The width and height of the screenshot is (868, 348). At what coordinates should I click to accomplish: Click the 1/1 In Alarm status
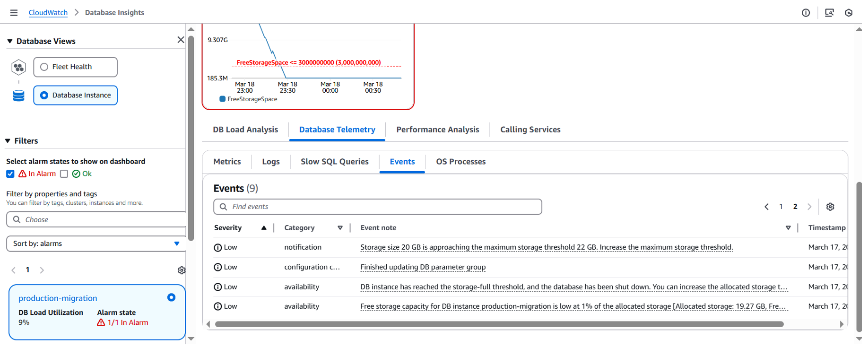click(123, 323)
